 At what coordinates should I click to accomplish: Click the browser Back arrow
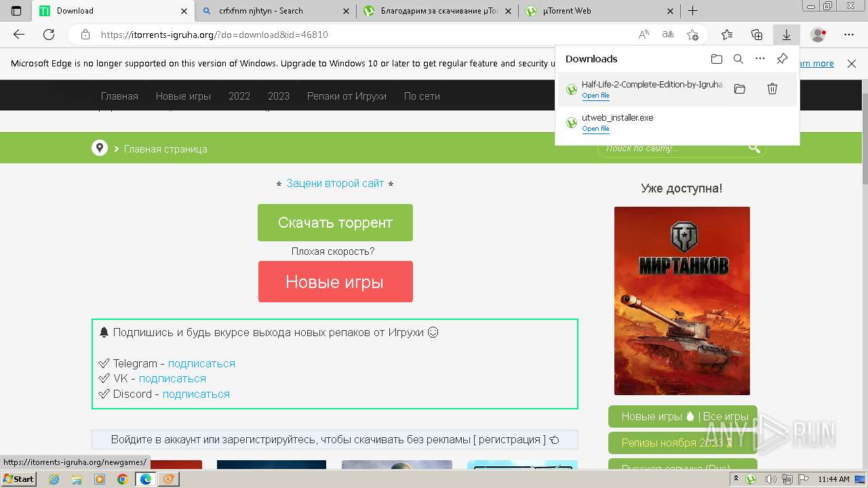(19, 35)
